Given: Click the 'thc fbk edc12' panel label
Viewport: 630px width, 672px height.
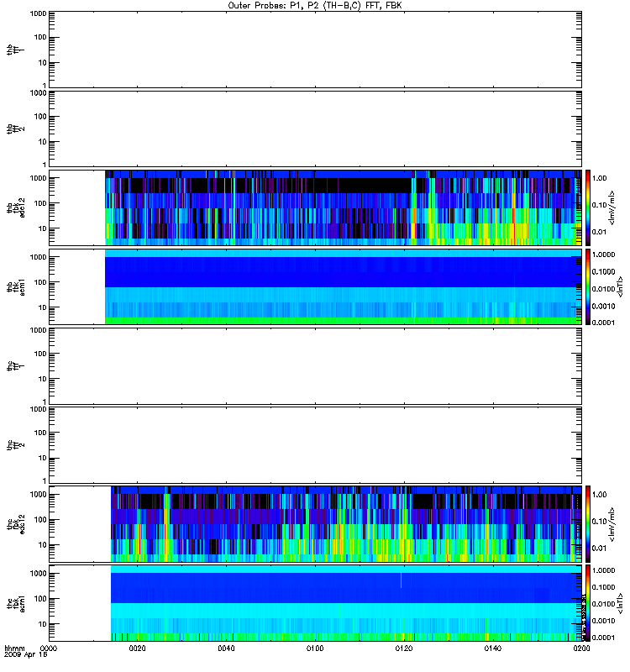Looking at the screenshot, I should (x=15, y=524).
